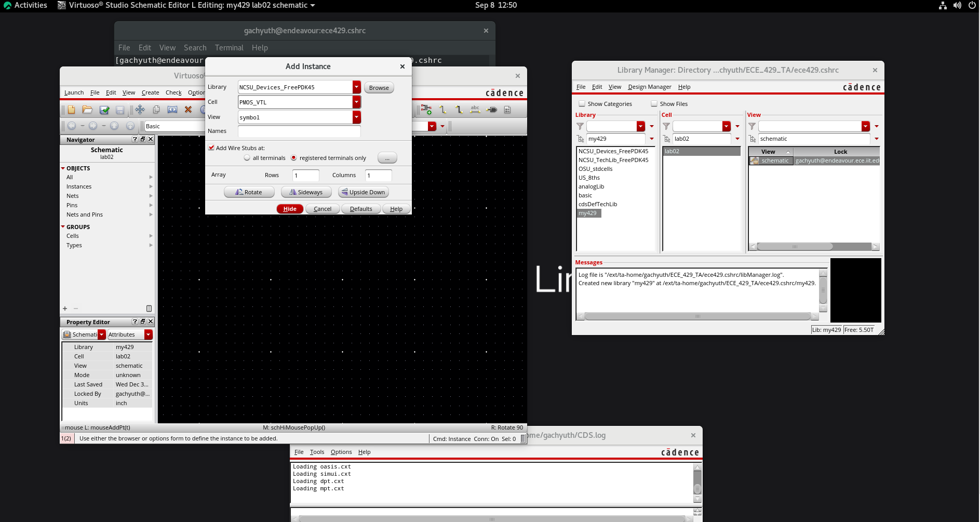
Task: Open the Activities overview
Action: 25,5
